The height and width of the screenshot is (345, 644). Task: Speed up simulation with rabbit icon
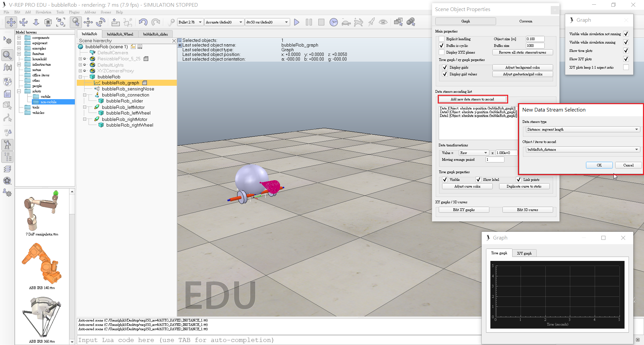click(359, 22)
